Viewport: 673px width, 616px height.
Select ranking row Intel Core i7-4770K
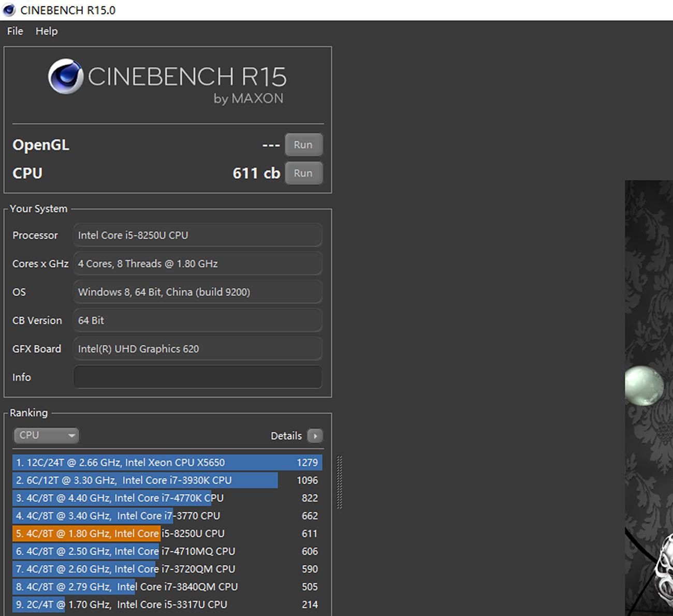(x=167, y=498)
